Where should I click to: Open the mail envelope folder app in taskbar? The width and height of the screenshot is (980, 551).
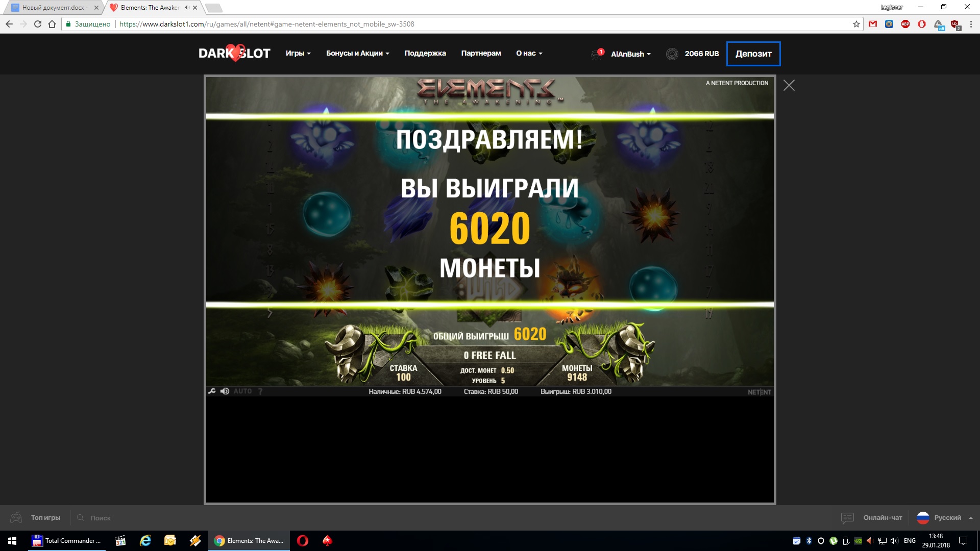point(170,541)
